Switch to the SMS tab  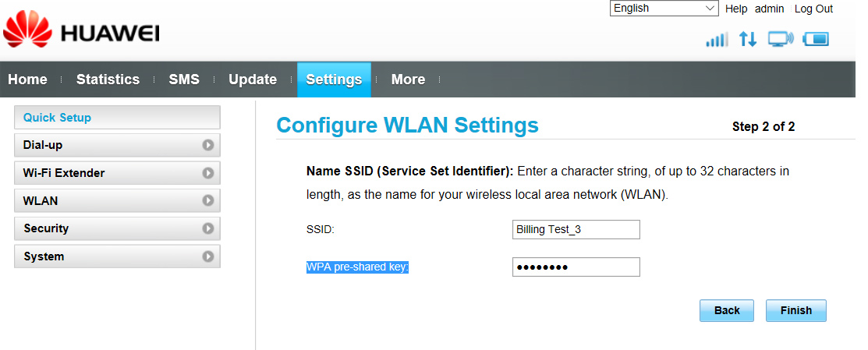[184, 80]
